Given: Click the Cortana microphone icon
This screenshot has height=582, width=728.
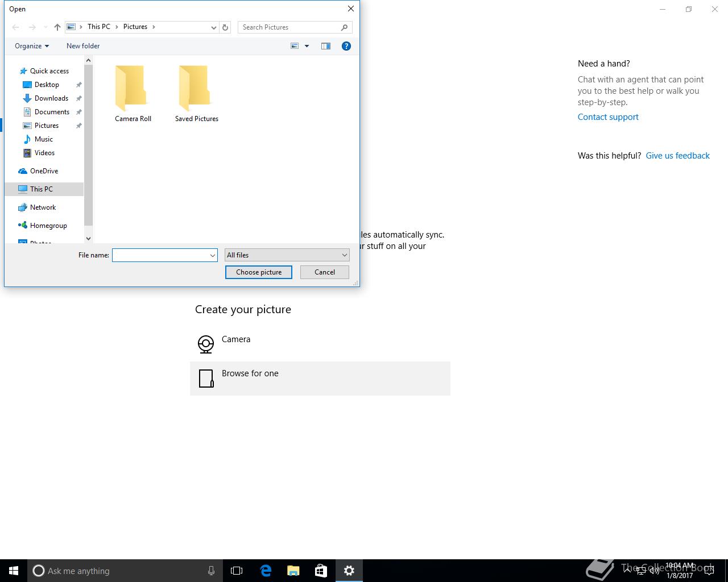Looking at the screenshot, I should click(x=211, y=571).
